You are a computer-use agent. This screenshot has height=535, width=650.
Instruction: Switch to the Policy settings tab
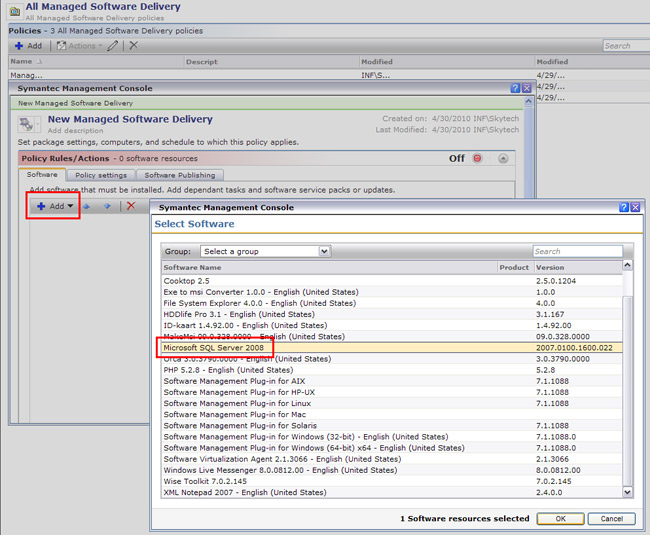pyautogui.click(x=101, y=175)
